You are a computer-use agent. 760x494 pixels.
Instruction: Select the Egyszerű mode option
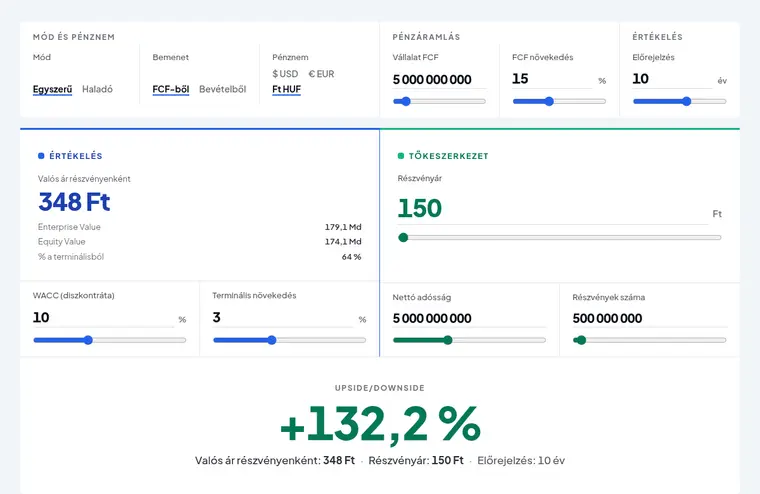(x=52, y=89)
